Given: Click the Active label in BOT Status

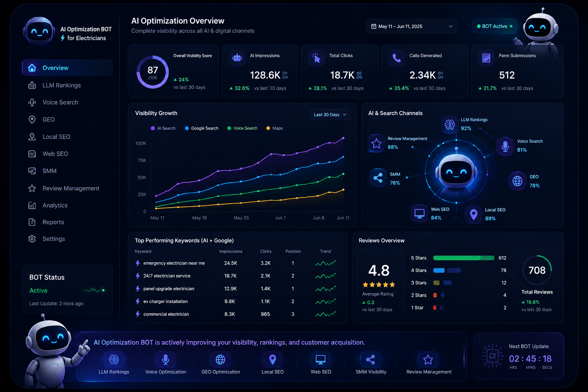Looking at the screenshot, I should [38, 291].
